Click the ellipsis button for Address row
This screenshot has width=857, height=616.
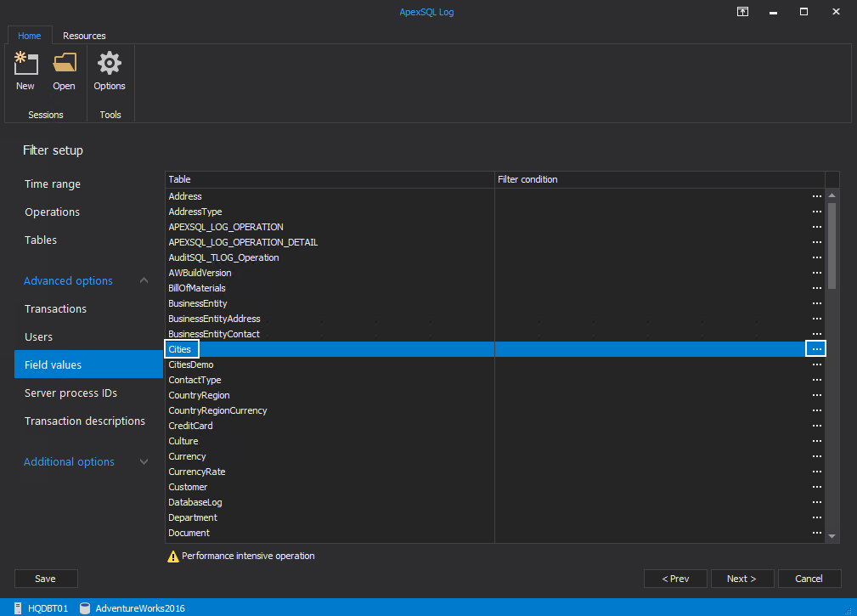click(816, 196)
